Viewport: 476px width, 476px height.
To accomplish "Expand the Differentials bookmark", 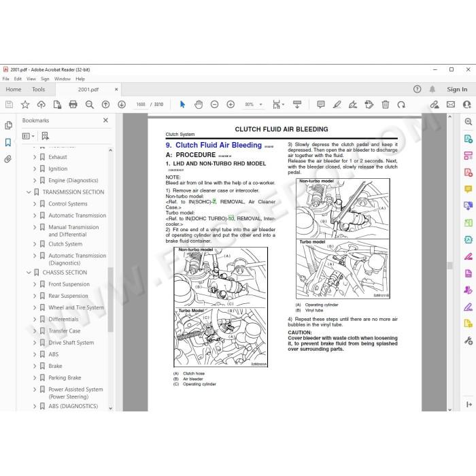I will point(35,320).
